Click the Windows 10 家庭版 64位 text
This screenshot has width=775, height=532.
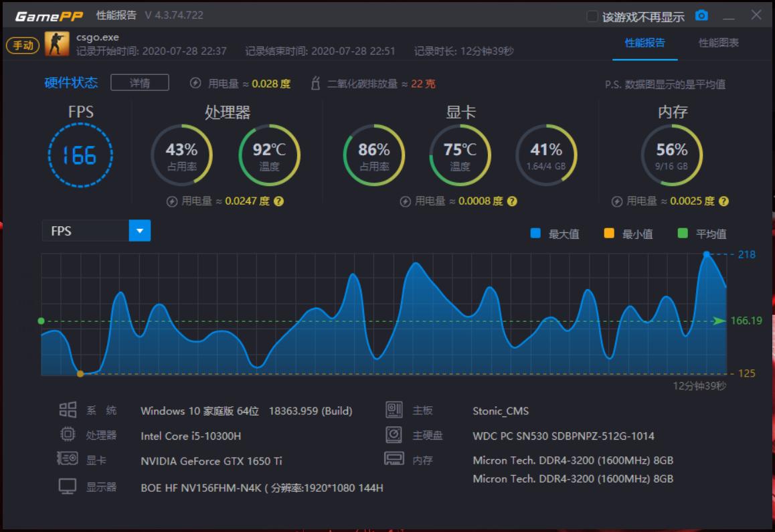[199, 411]
